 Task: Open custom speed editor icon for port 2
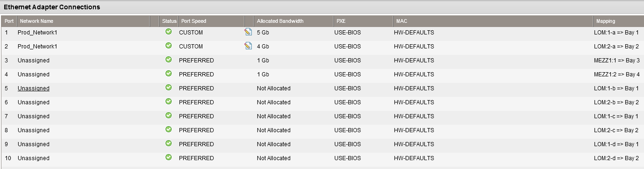(x=248, y=46)
